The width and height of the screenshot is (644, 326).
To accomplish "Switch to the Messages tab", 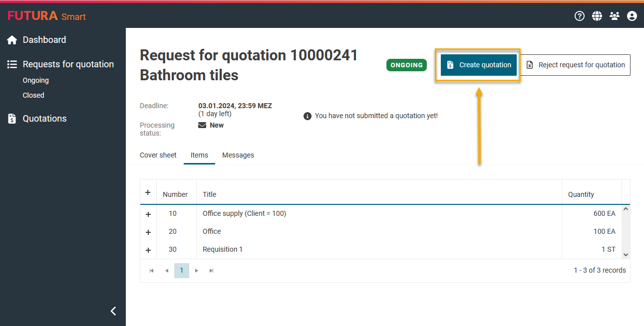I will pos(238,155).
